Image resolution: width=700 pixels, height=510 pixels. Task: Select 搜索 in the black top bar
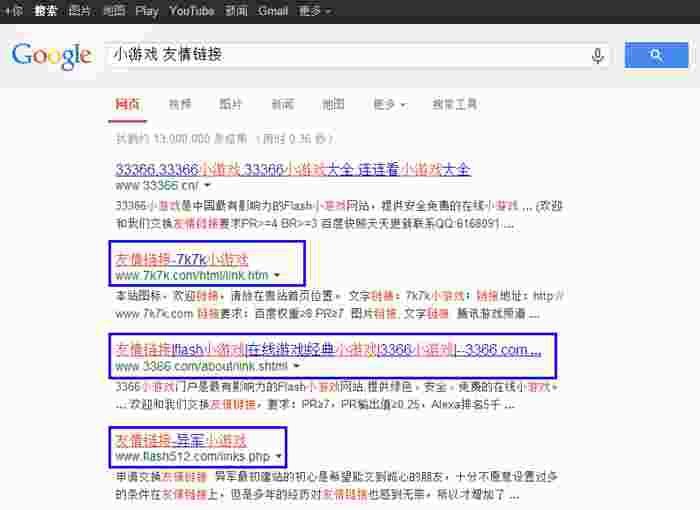click(x=46, y=11)
